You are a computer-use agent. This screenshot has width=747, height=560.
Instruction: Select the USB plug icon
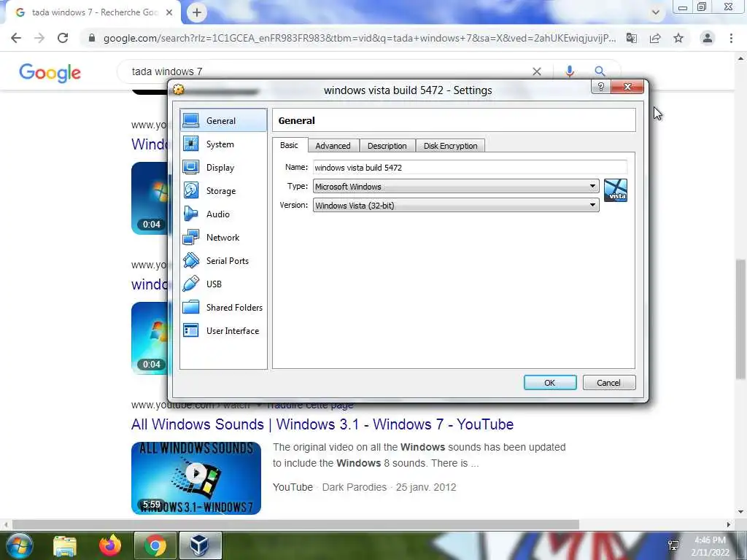[x=190, y=284]
